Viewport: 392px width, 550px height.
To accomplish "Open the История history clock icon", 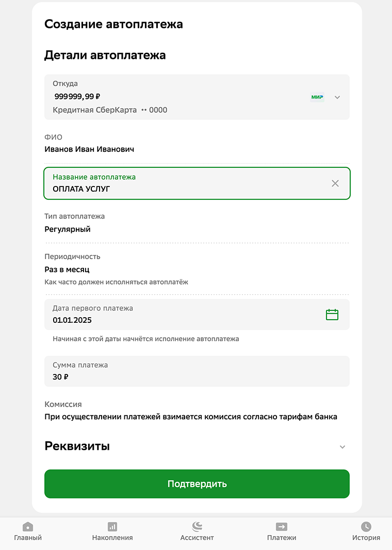I will (366, 526).
